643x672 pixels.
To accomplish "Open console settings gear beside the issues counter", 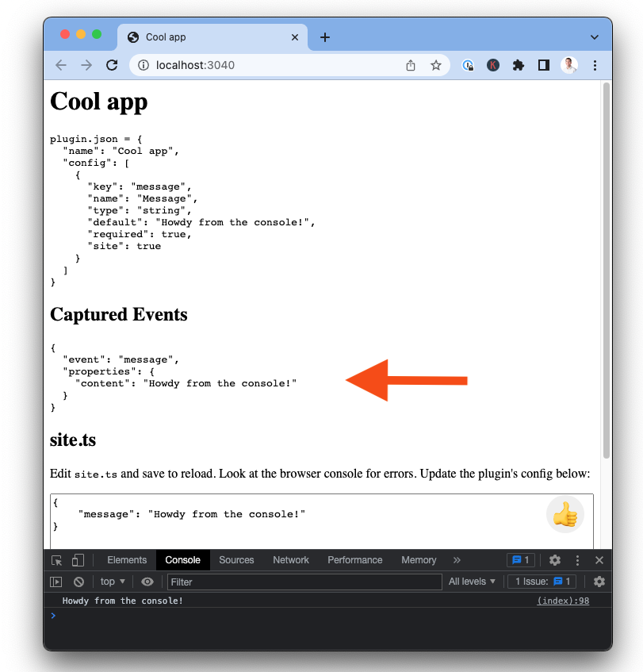I will coord(599,582).
